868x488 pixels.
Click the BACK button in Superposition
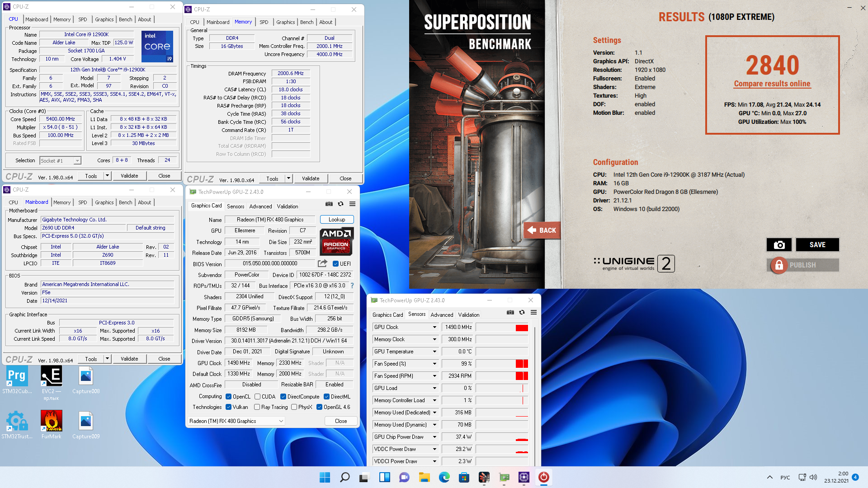[x=542, y=230]
